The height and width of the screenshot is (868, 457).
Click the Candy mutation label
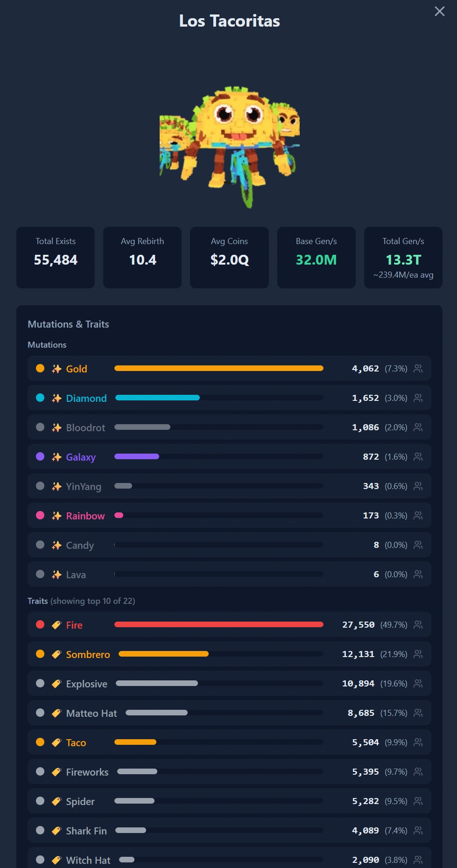[80, 545]
